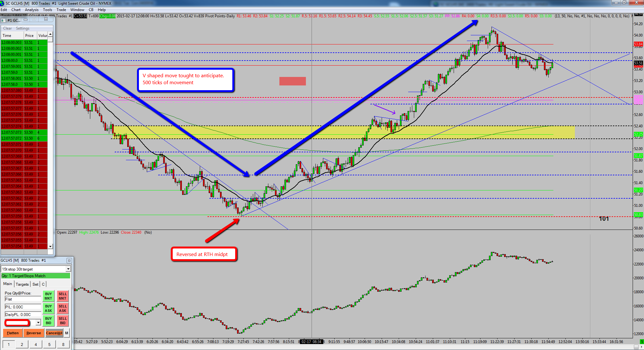
Task: Click the Reverse position button
Action: click(x=34, y=333)
